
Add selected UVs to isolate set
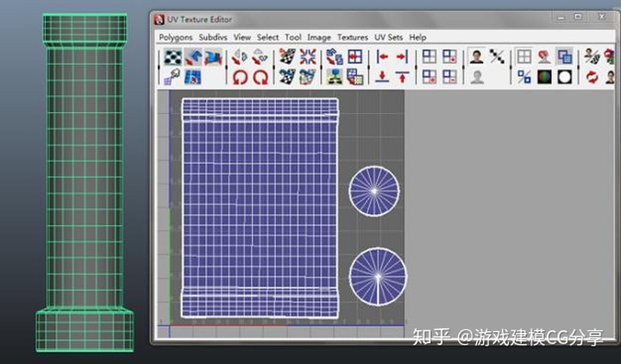point(449,57)
